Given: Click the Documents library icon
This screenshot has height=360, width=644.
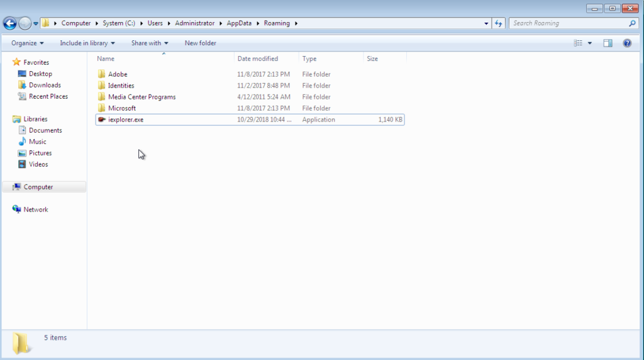Looking at the screenshot, I should click(x=22, y=130).
